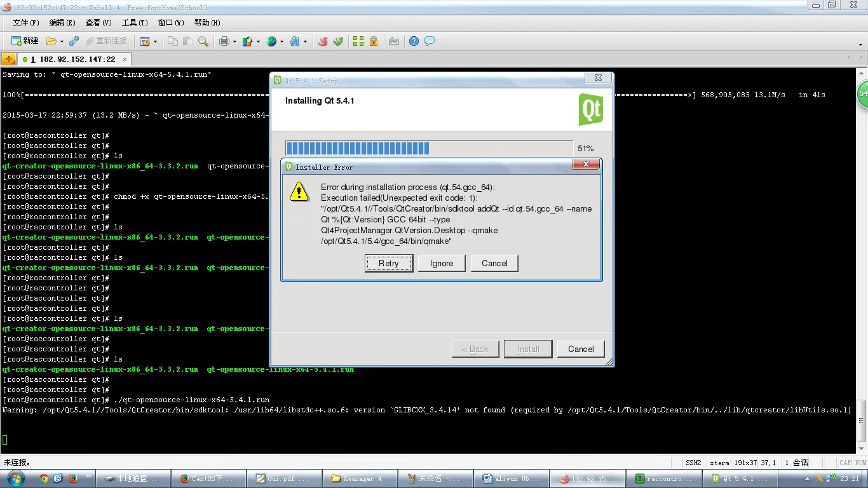868x488 pixels.
Task: Click Cancel in the Installer Error dialog
Action: click(494, 263)
